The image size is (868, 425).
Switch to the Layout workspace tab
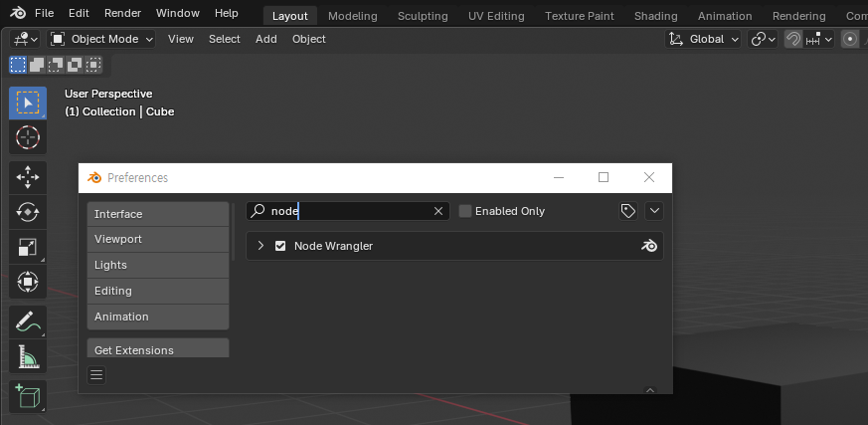pos(290,16)
